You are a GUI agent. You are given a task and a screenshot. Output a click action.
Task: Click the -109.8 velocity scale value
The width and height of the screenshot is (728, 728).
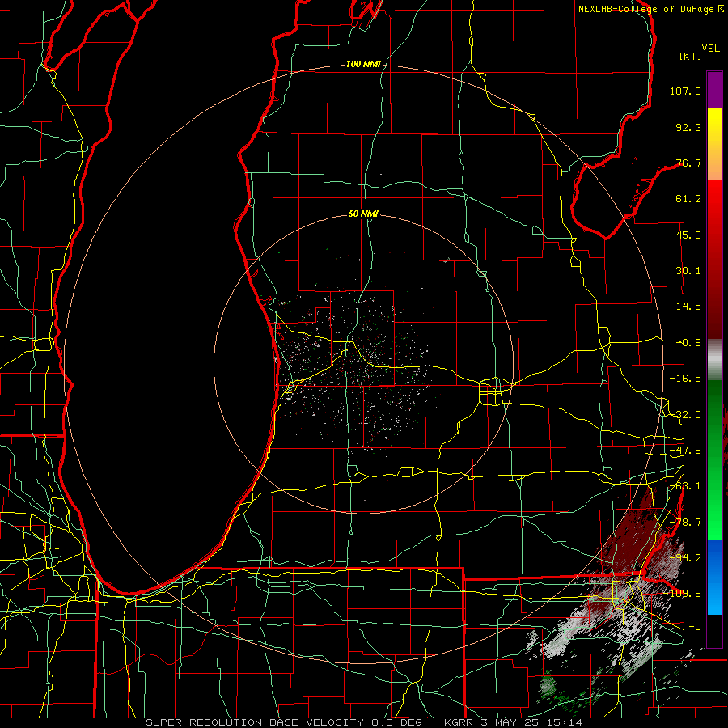coord(683,594)
